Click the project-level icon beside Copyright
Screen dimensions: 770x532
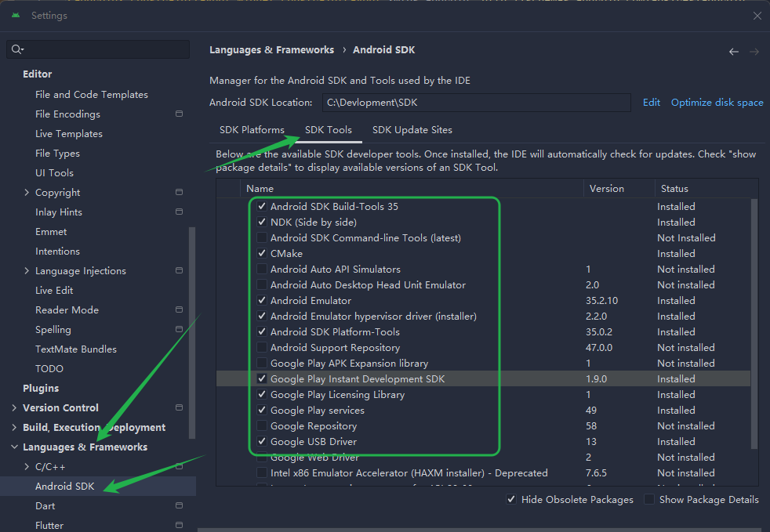click(x=180, y=193)
